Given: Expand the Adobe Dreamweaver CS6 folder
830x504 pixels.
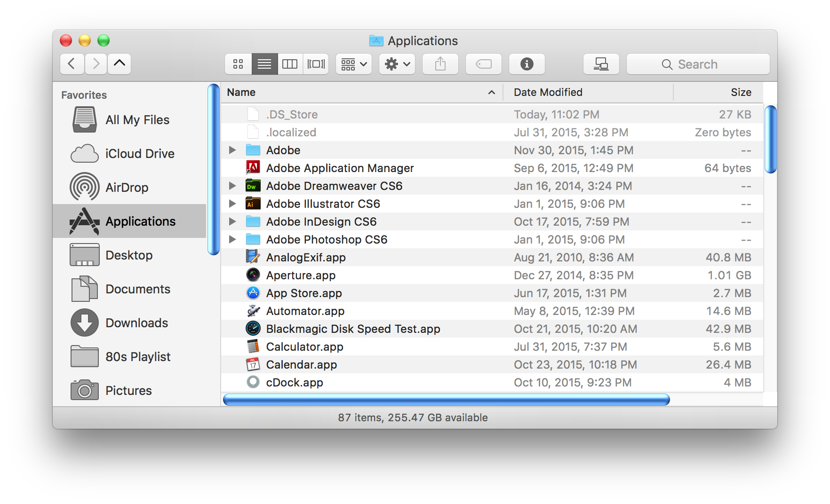Looking at the screenshot, I should (x=232, y=186).
